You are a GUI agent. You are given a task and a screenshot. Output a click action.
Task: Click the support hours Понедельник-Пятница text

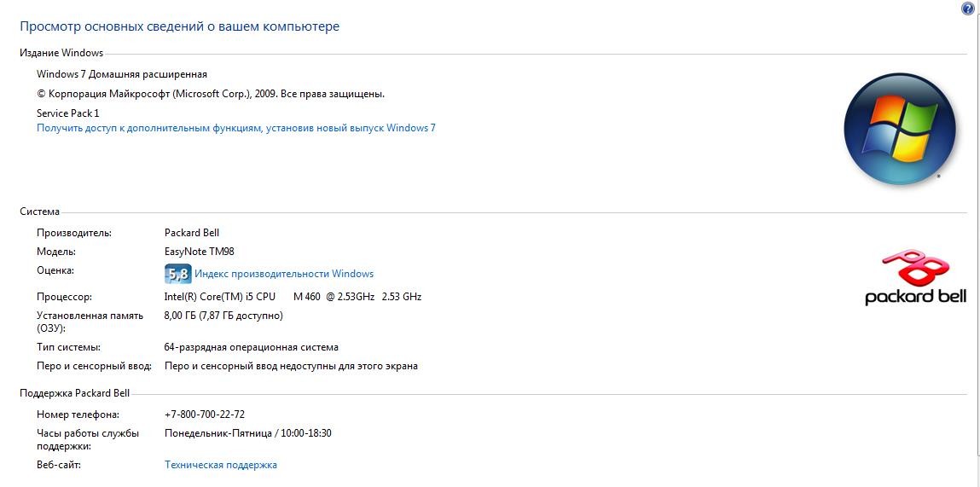pyautogui.click(x=247, y=433)
